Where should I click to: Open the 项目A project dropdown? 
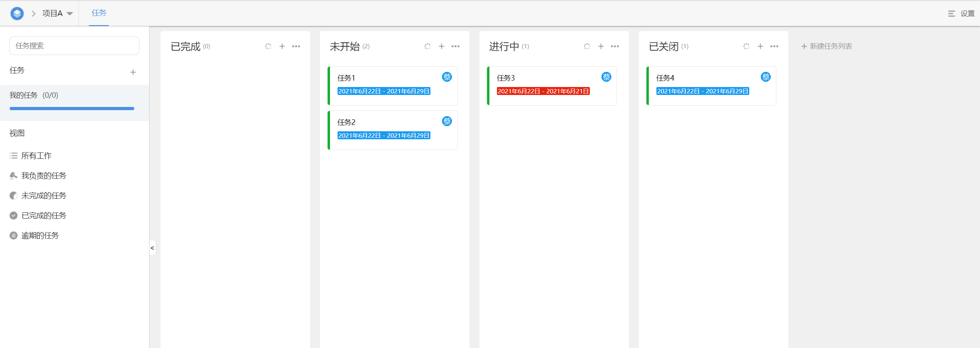coord(57,14)
